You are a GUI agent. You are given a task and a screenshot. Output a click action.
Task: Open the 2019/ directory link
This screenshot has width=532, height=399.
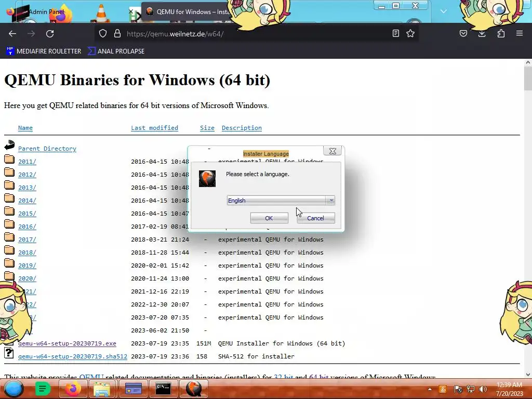[27, 265]
